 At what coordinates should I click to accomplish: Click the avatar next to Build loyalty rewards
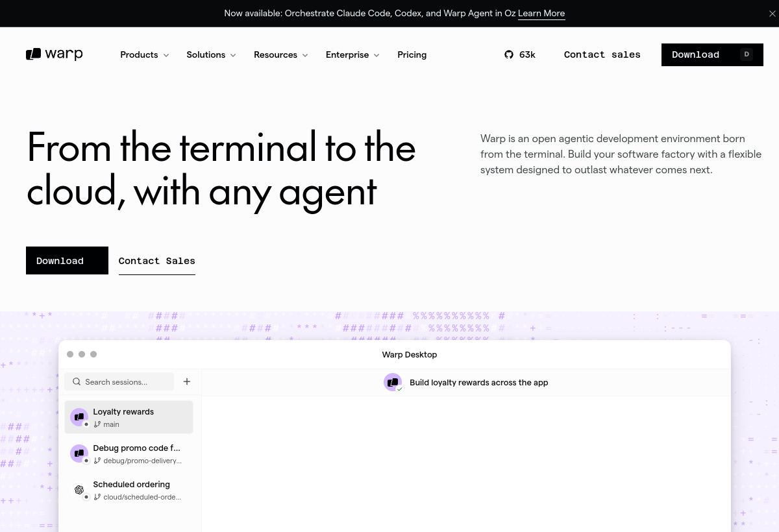393,382
